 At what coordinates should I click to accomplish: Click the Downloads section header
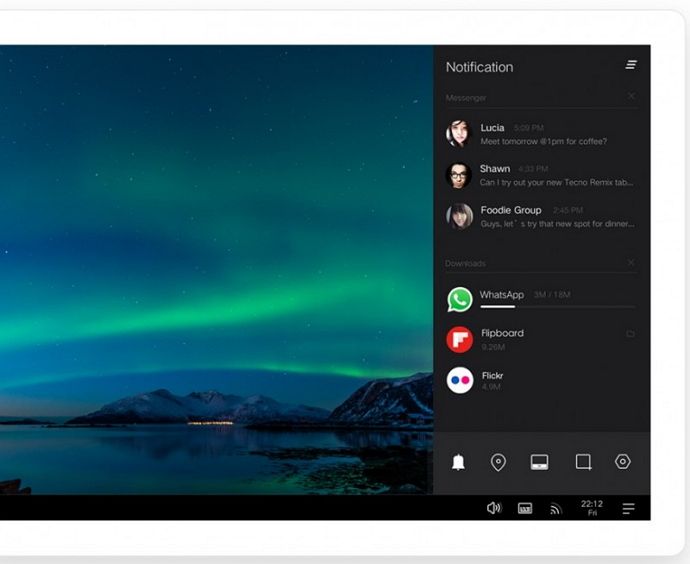point(466,264)
